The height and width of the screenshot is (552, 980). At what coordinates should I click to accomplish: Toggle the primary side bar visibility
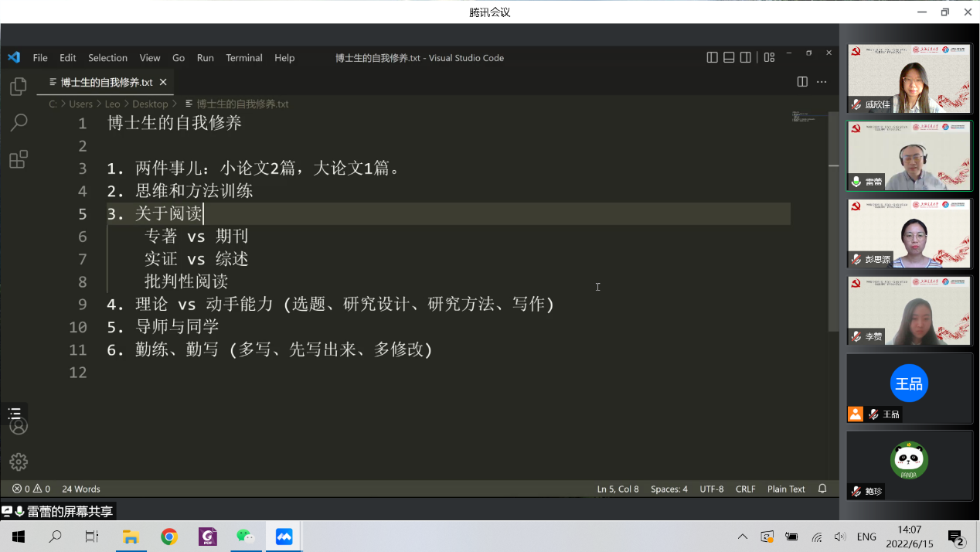712,57
